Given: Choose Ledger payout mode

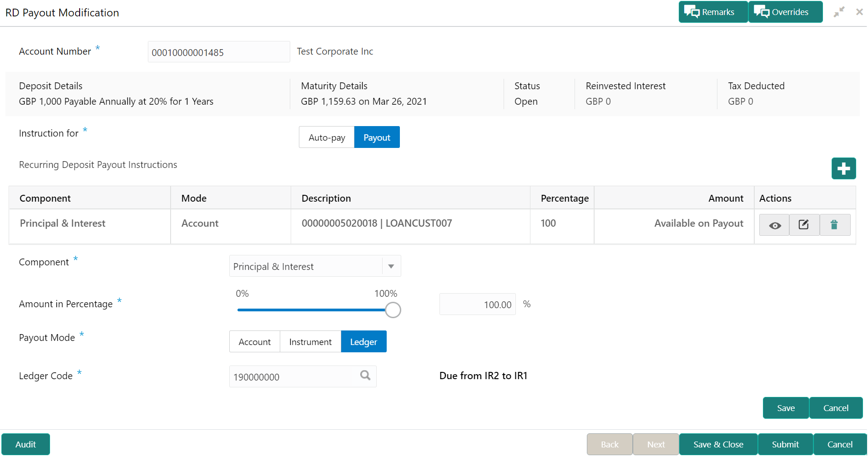Looking at the screenshot, I should pyautogui.click(x=363, y=341).
